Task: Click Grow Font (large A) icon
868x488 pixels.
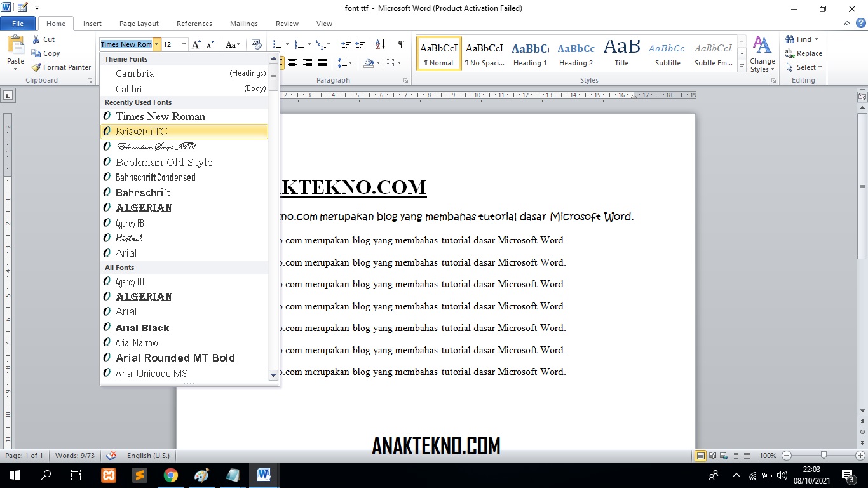Action: [x=196, y=44]
